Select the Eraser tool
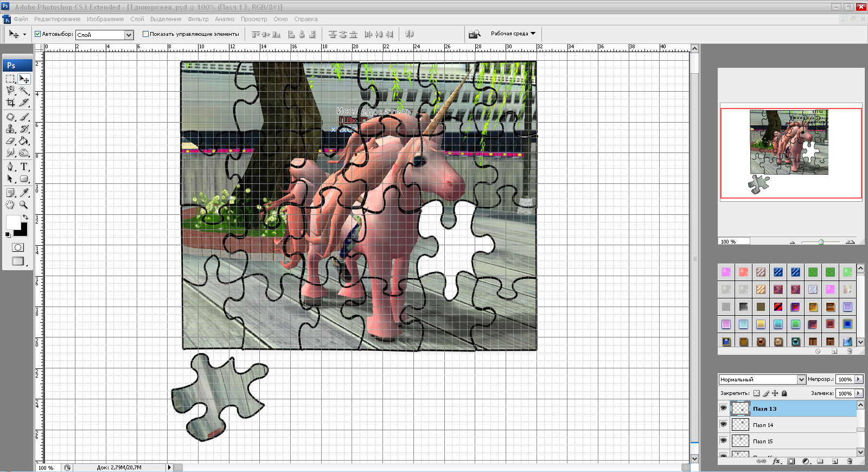Viewport: 868px width, 472px height. [10, 141]
